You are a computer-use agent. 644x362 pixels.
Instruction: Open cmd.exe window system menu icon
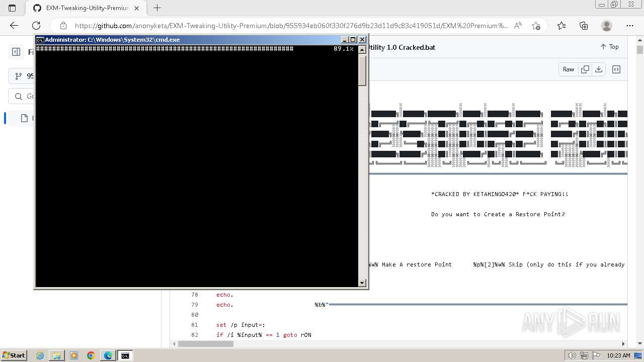(x=40, y=40)
